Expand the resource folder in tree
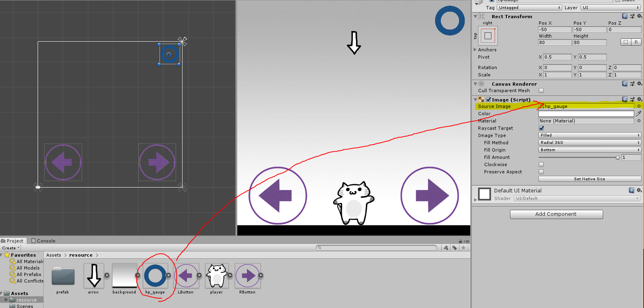Image resolution: width=644 pixels, height=308 pixels. click(x=6, y=300)
